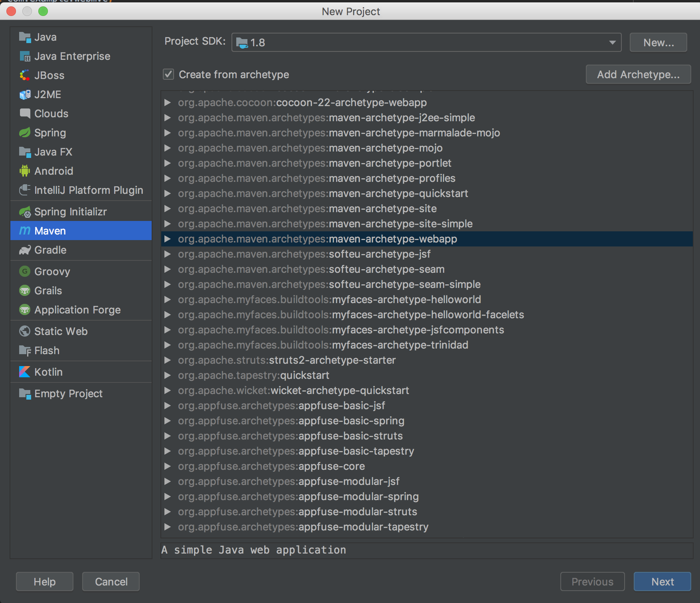Expand the wicket-archetype-quickstart node
Screen dimensions: 700x603
click(x=168, y=390)
